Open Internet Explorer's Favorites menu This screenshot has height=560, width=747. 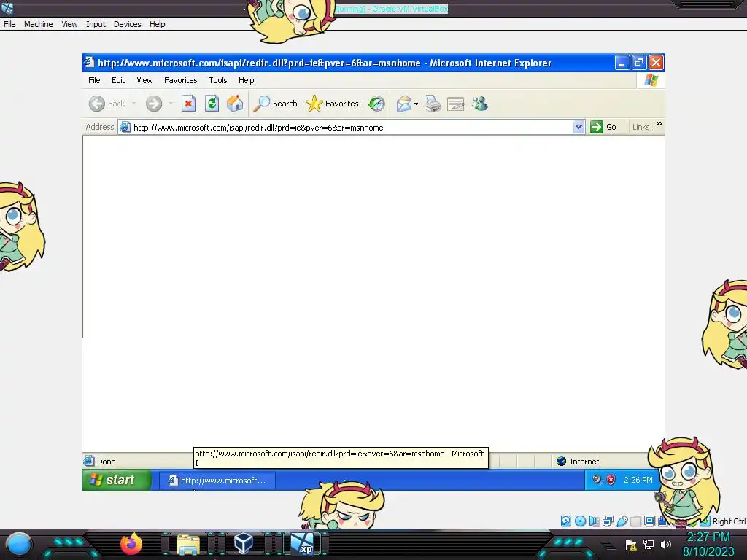pos(181,80)
